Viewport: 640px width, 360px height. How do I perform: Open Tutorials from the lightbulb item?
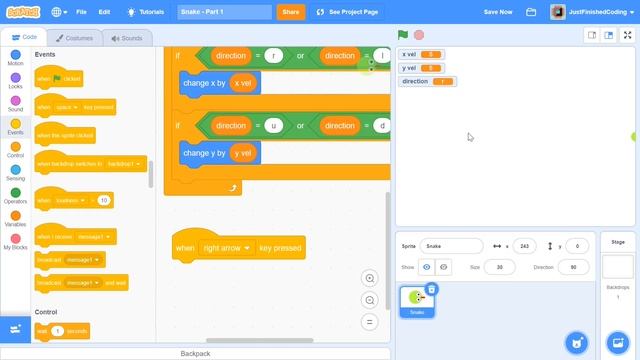146,12
